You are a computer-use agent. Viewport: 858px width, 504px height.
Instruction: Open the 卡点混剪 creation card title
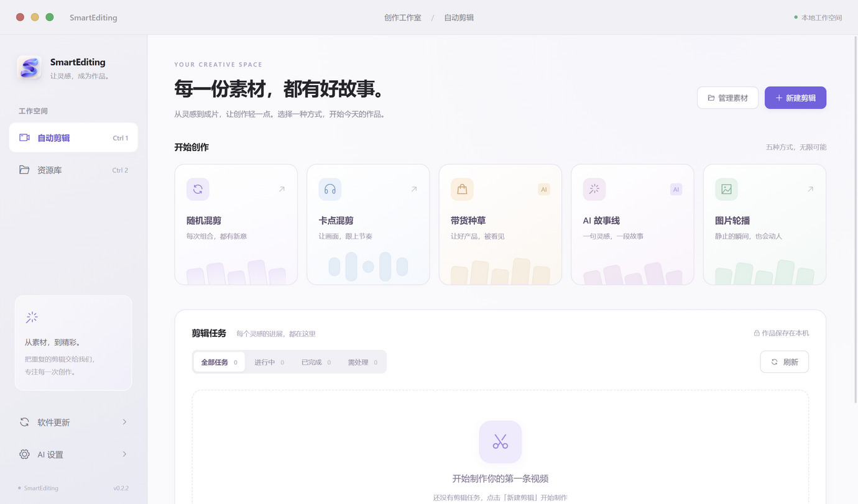click(x=336, y=221)
